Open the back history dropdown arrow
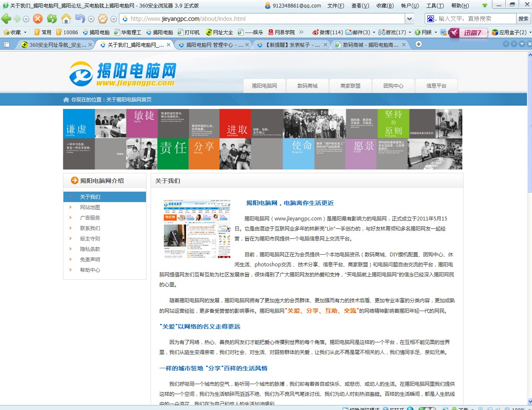This screenshot has height=410, width=532. (x=26, y=19)
